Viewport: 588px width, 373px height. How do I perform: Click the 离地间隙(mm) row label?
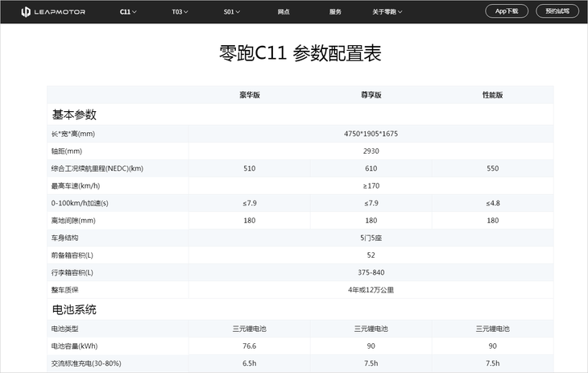(73, 220)
